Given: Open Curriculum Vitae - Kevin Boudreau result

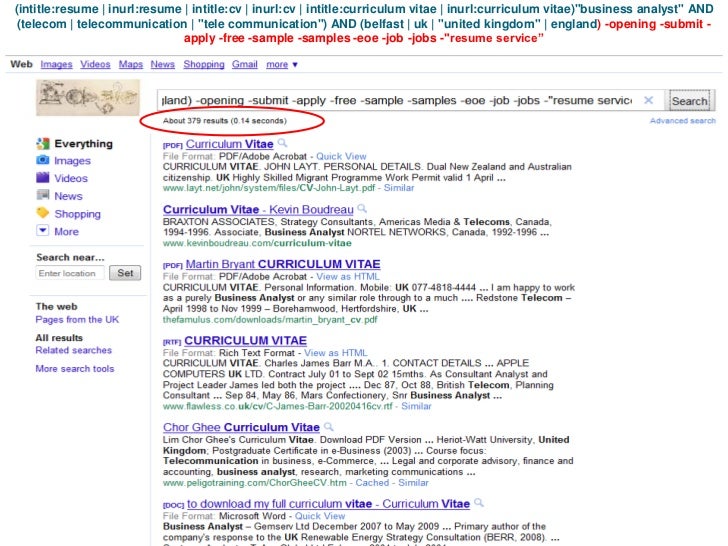Looking at the screenshot, I should [258, 210].
